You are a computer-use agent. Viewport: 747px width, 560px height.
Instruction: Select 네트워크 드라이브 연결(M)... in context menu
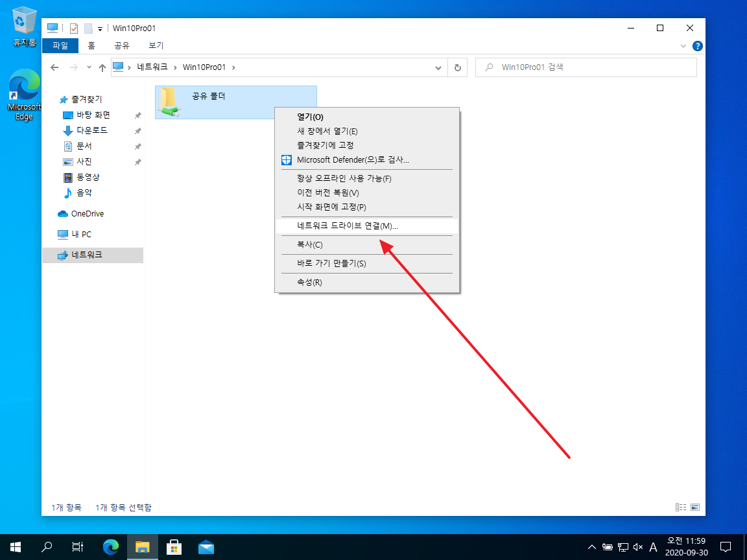tap(347, 226)
